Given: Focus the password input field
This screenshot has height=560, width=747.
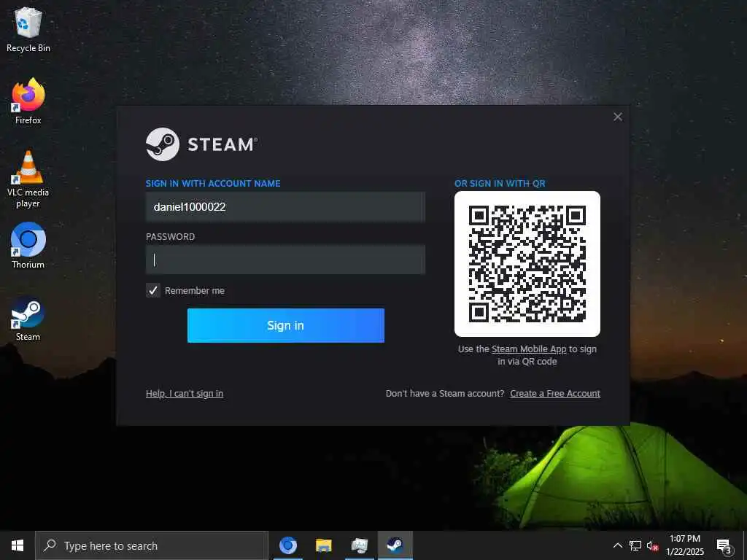Looking at the screenshot, I should click(285, 260).
